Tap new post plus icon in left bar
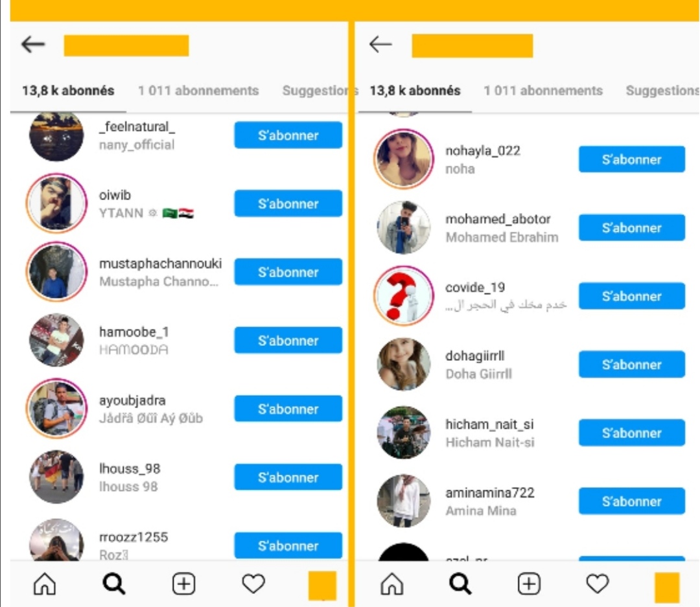This screenshot has width=700, height=607. (183, 584)
